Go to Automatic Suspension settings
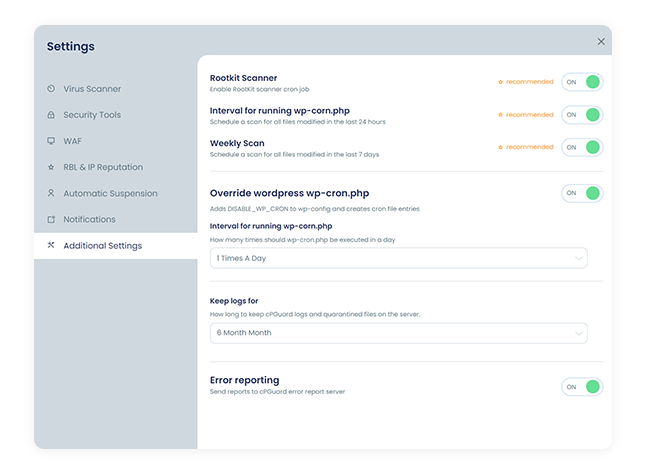Screen dimensions: 646x473 pyautogui.click(x=110, y=193)
